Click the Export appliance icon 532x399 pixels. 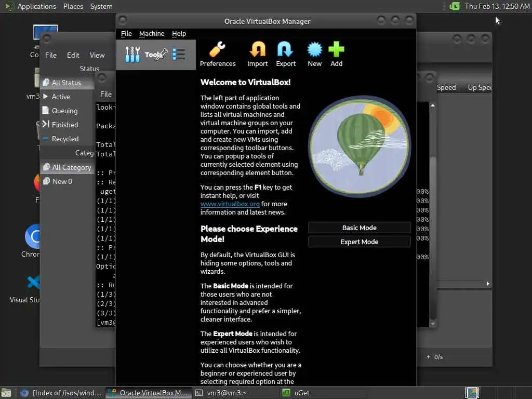coord(286,54)
